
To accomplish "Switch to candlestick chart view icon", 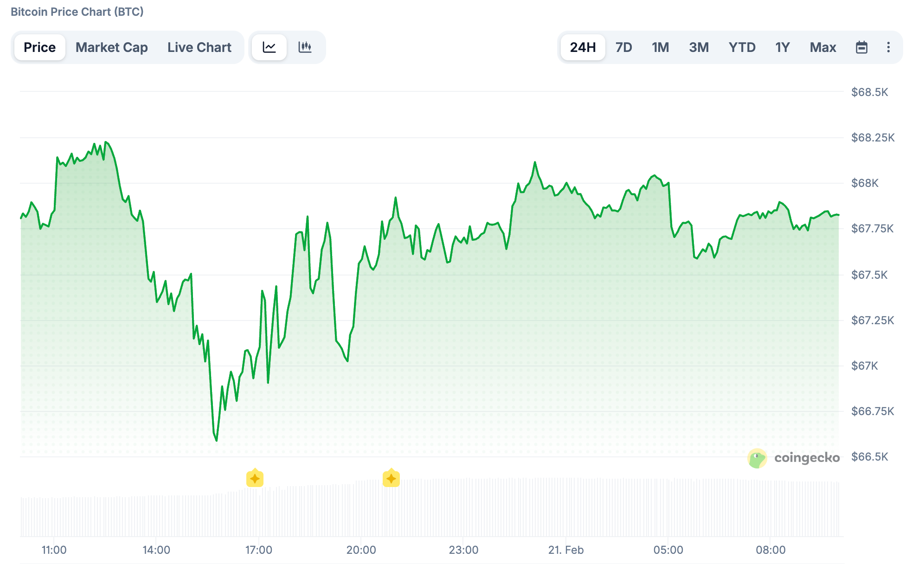I will click(x=305, y=47).
